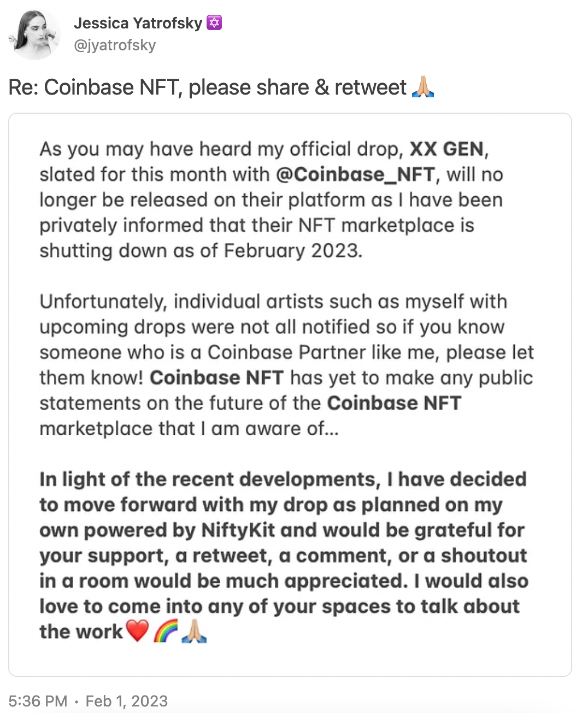Click 'In light of the recent developments' heading
This screenshot has width=588, height=713.
[x=210, y=479]
